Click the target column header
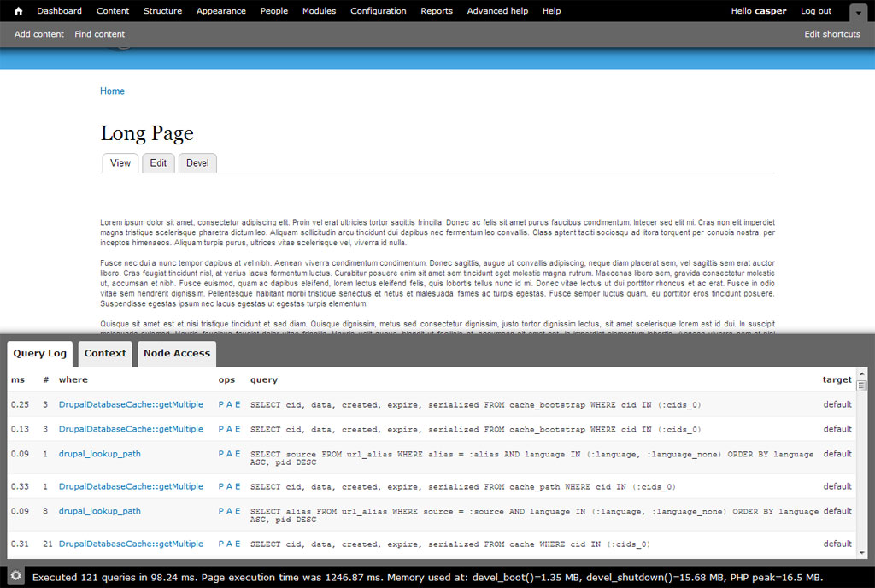875x588 pixels. (837, 379)
